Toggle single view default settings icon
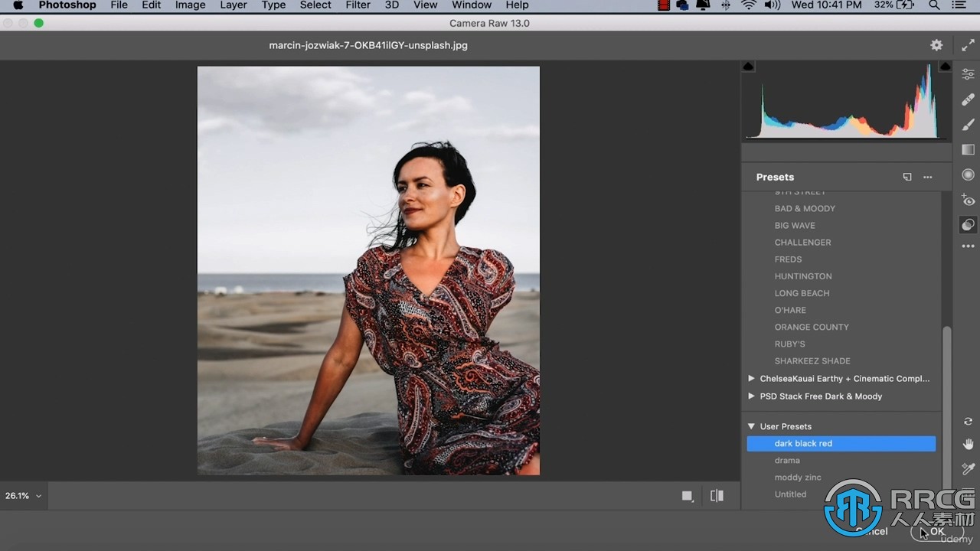This screenshot has height=551, width=980. 687,496
